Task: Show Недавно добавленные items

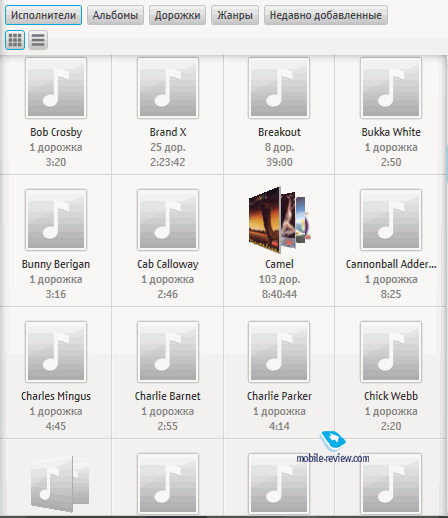Action: pyautogui.click(x=326, y=15)
